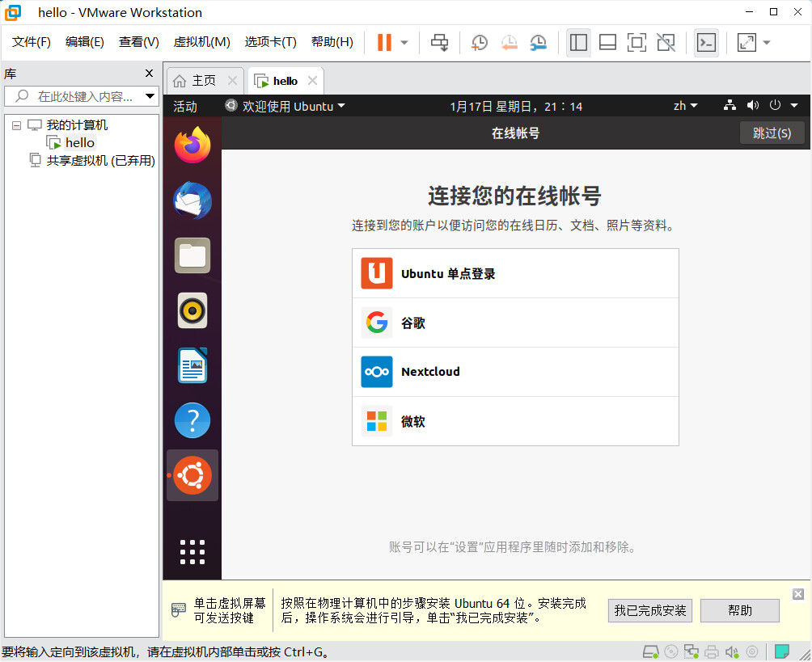Open the 编辑(E) menu

[84, 42]
